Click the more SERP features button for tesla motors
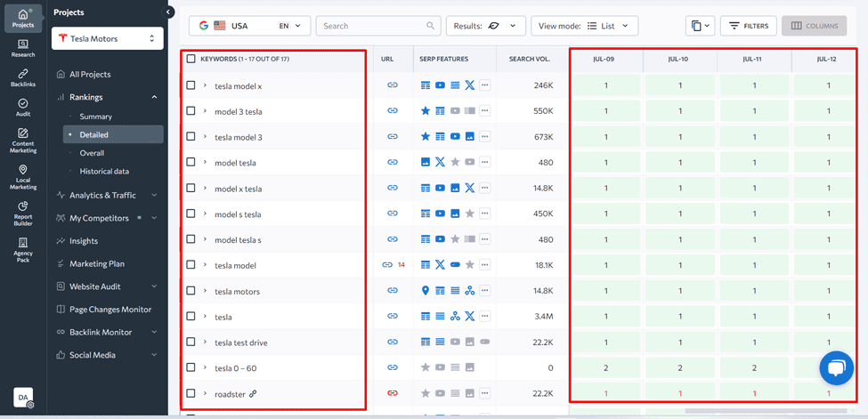Viewport: 868px width, 419px height. [485, 291]
